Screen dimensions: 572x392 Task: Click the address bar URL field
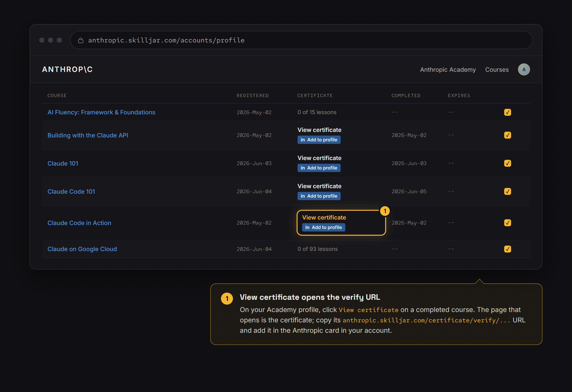[301, 40]
